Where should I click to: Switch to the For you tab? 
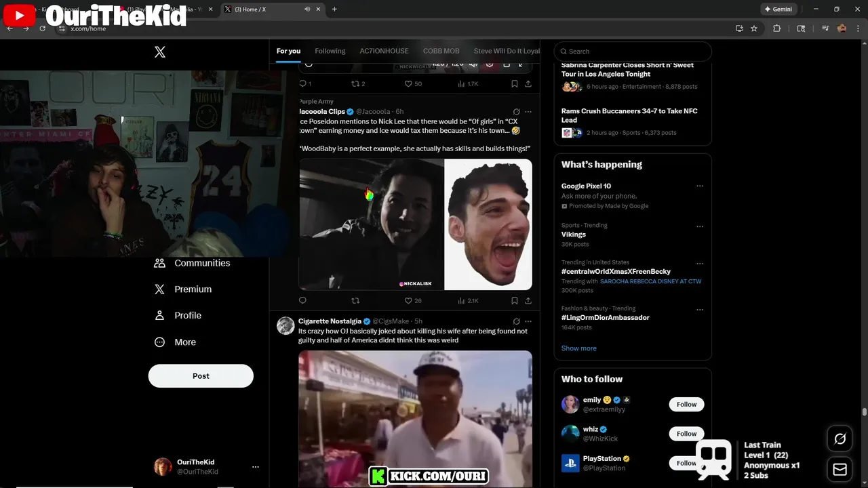pos(288,51)
